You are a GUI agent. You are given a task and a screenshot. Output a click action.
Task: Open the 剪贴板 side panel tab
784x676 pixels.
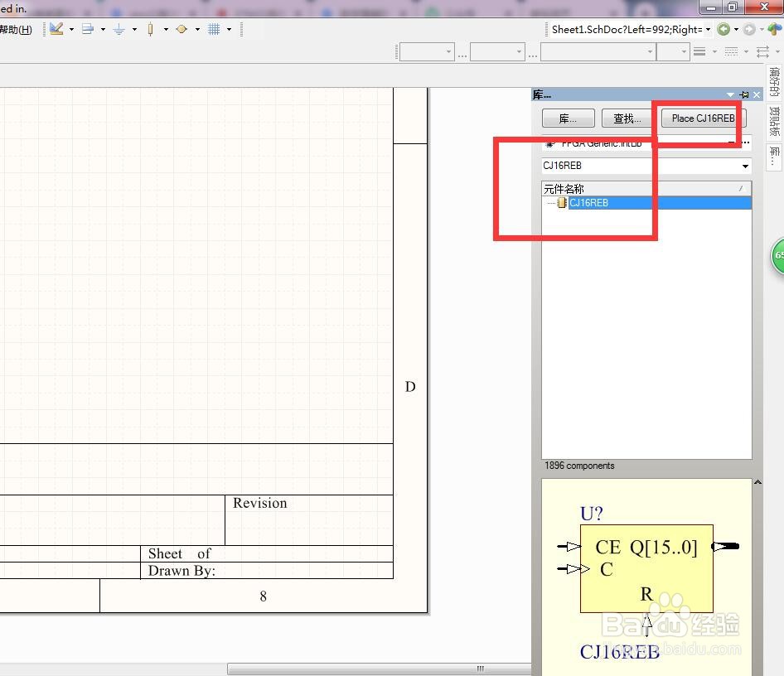coord(774,122)
